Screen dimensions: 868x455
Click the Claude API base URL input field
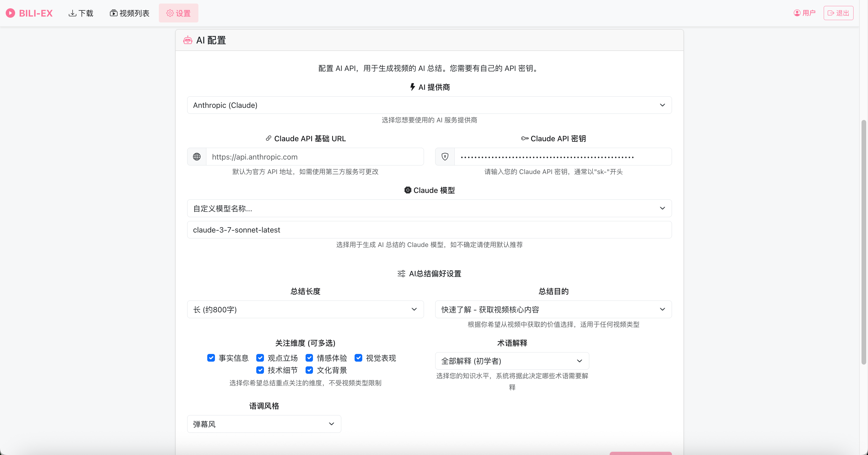click(x=315, y=157)
